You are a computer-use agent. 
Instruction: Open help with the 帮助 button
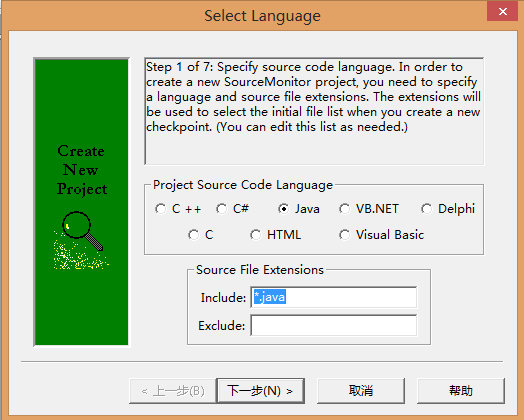coord(461,391)
